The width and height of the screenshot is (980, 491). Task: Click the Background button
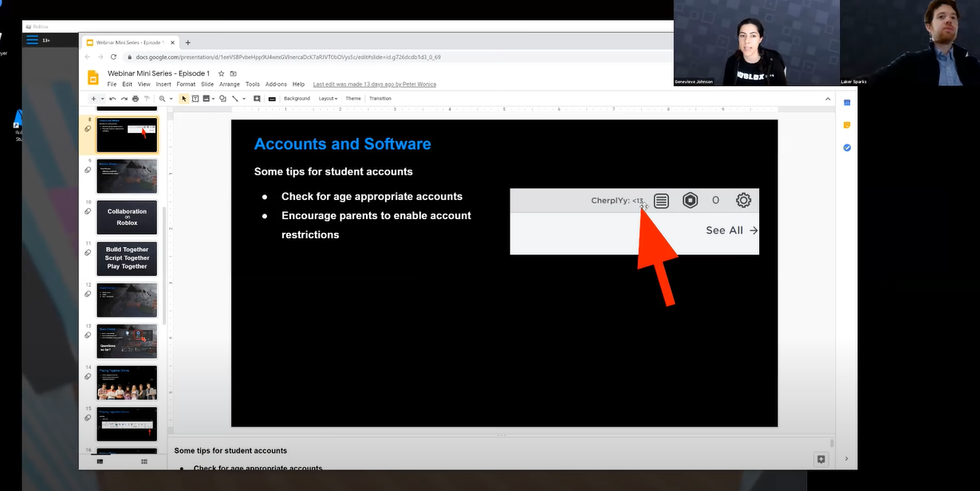coord(297,99)
